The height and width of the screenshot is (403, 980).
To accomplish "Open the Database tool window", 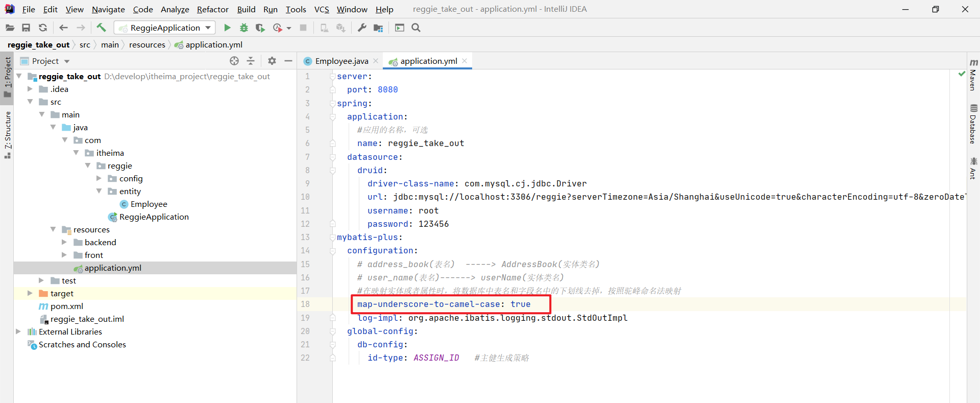I will pyautogui.click(x=973, y=124).
